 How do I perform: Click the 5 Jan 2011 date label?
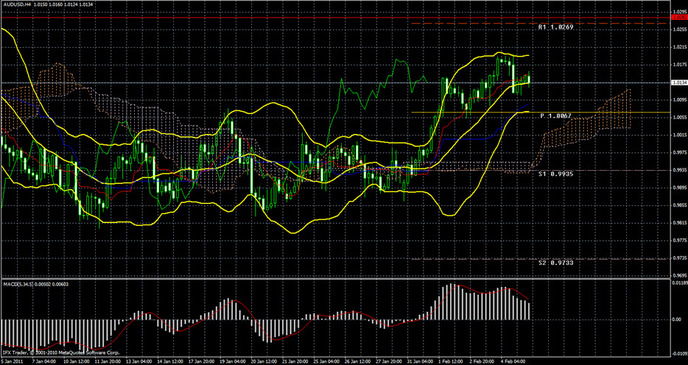coord(11,362)
